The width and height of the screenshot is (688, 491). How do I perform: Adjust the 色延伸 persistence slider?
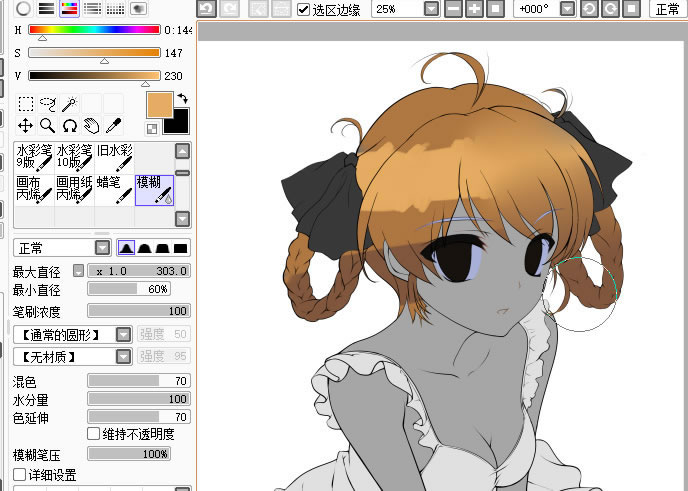tap(139, 416)
